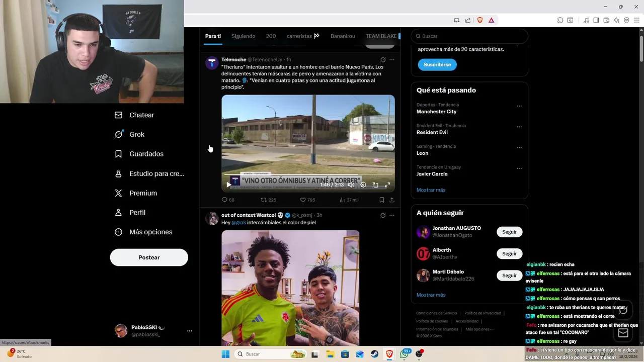Open out of context Westcol avatar
Viewport: 644px width, 362px height.
tap(212, 219)
